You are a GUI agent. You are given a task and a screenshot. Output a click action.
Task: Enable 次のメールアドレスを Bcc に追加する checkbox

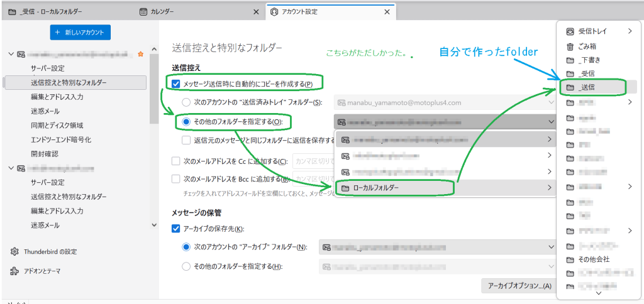click(x=176, y=179)
